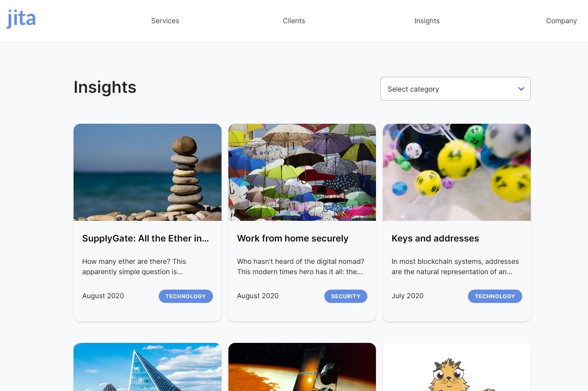
Task: Open the stacked stones article image
Action: pos(148,172)
